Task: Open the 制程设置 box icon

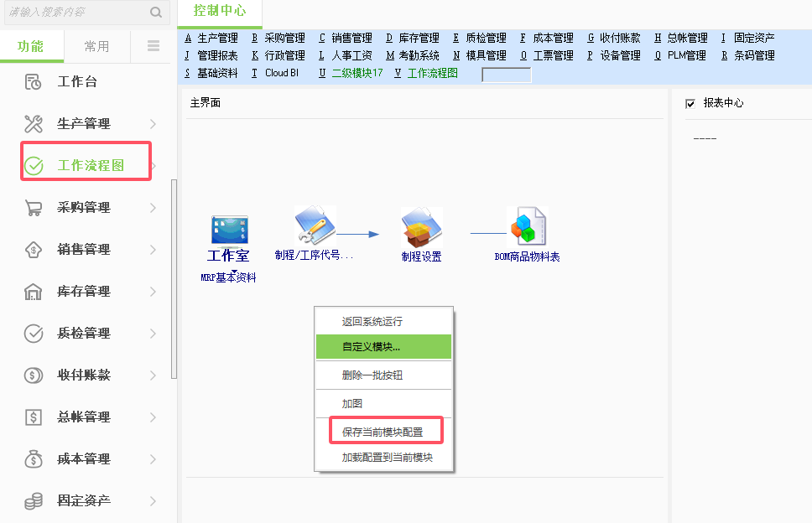Action: 422,227
